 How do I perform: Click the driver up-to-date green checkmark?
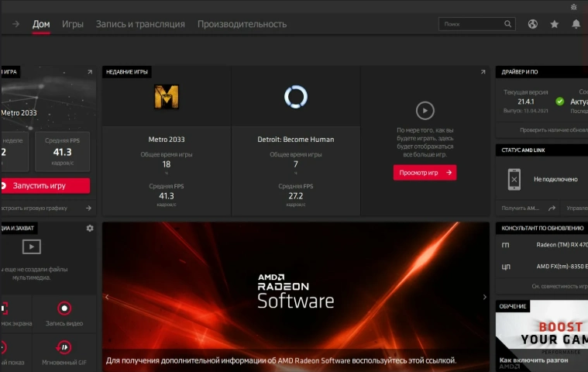pos(560,102)
